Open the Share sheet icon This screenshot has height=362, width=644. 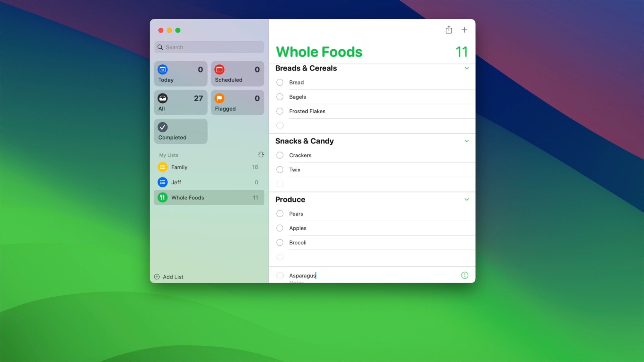(449, 29)
